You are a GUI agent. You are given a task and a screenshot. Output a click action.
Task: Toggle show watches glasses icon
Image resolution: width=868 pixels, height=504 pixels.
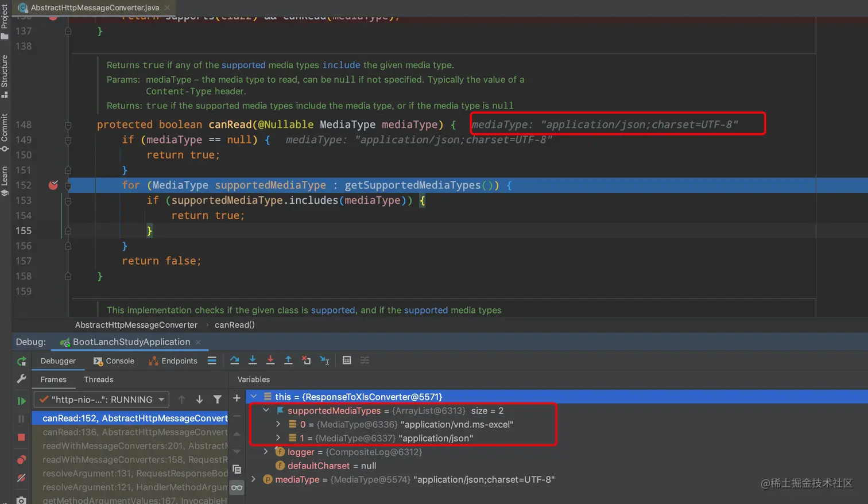point(237,488)
